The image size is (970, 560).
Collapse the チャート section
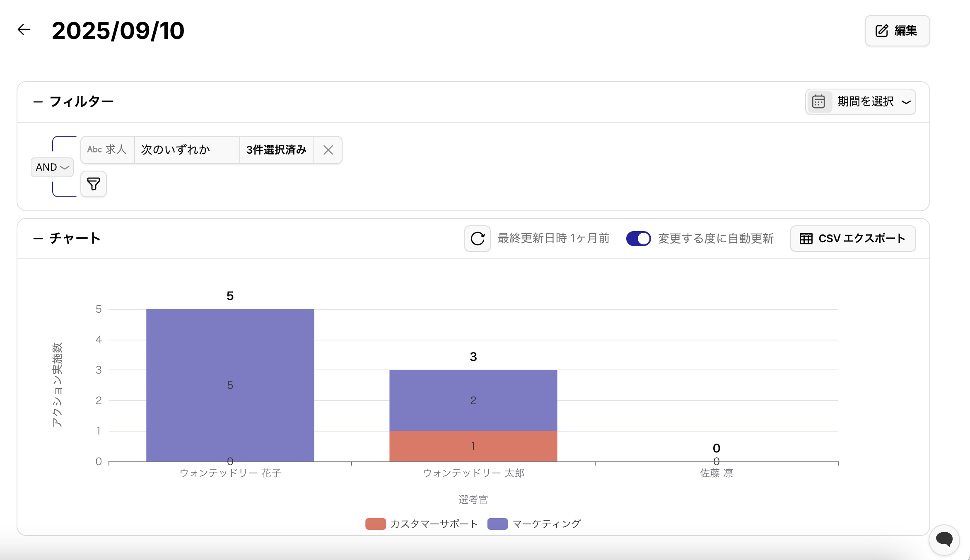pos(38,239)
